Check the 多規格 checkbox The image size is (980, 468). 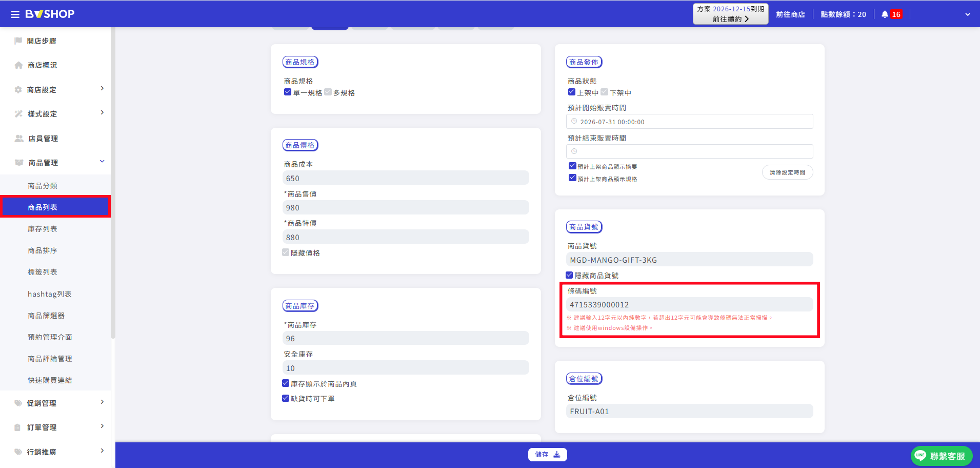coord(328,92)
